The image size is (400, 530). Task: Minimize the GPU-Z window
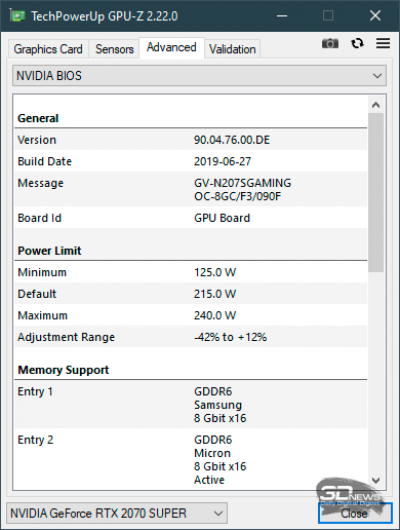tap(282, 16)
